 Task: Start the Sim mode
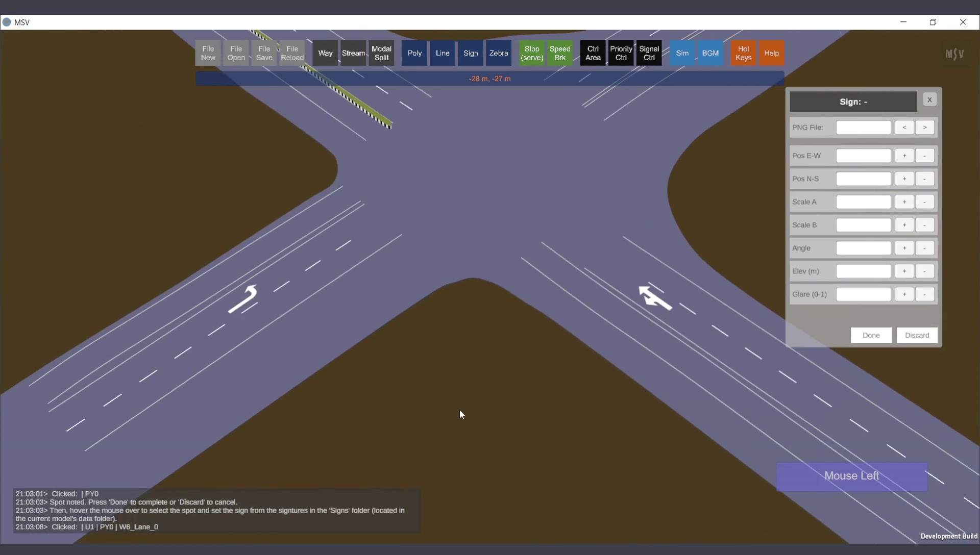pos(682,53)
